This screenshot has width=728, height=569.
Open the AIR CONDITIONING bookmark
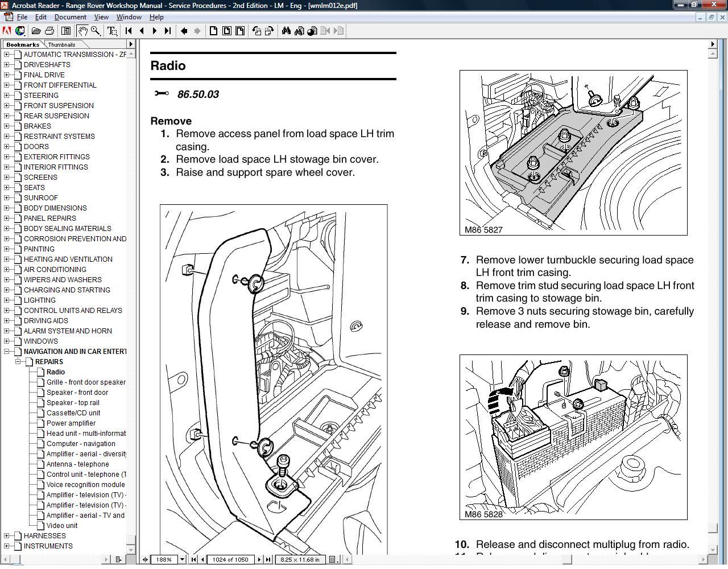click(55, 270)
